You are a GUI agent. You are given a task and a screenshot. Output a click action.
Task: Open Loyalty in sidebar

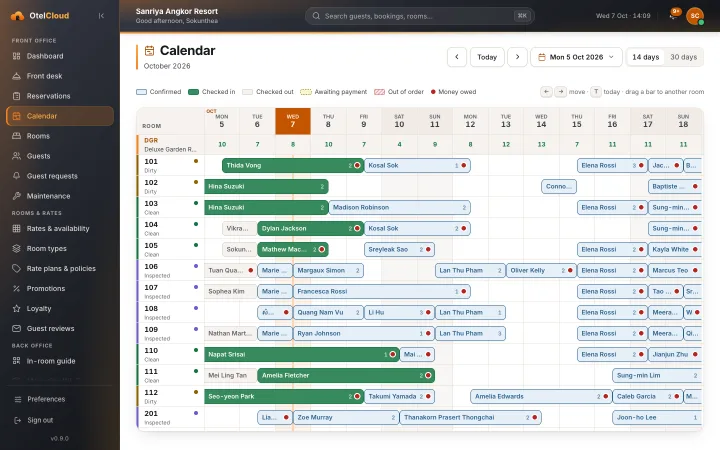[x=60, y=309]
